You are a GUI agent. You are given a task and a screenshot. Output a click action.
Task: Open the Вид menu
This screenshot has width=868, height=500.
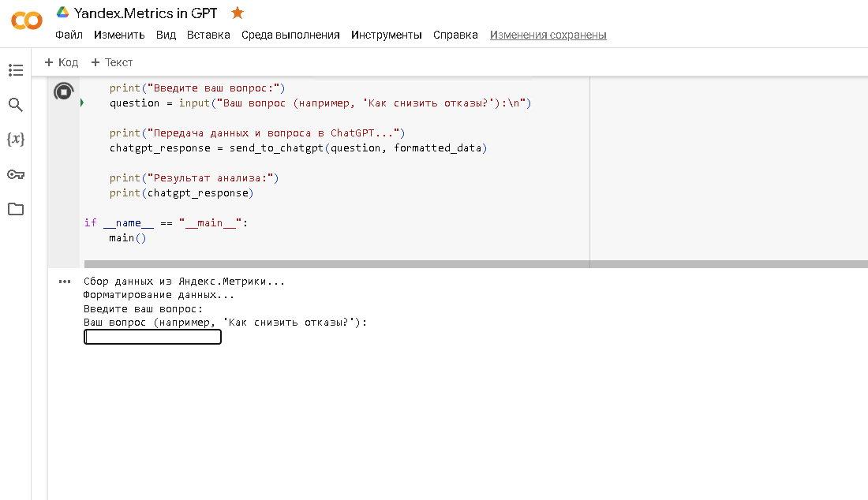166,35
